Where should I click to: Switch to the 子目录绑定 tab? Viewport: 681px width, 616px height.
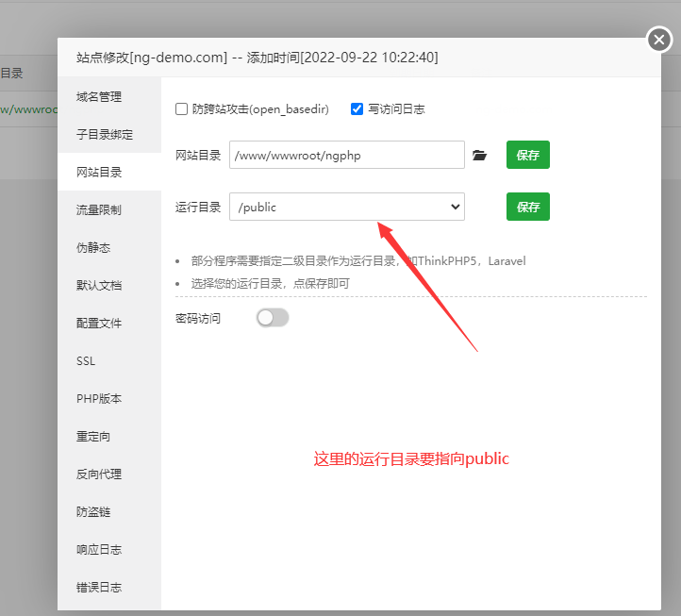(105, 135)
